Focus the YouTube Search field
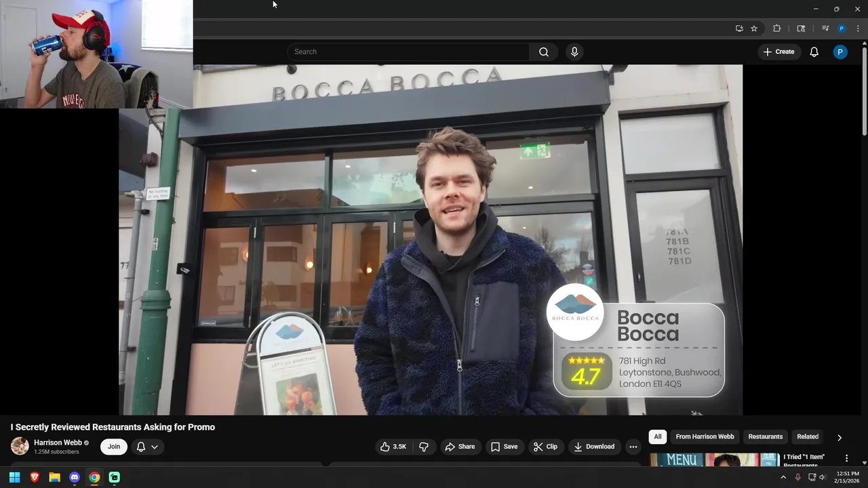Image resolution: width=868 pixels, height=488 pixels. click(x=409, y=52)
